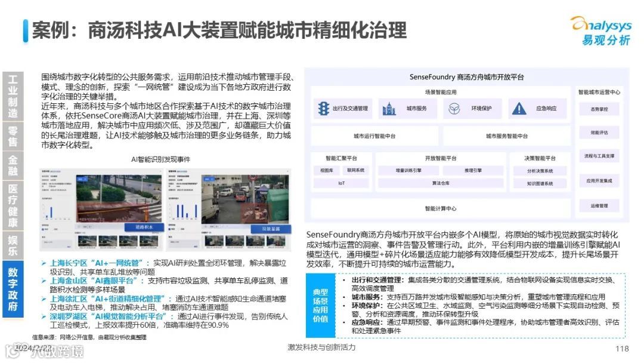
Task: Select the 数字政府 sidebar tab
Action: [13, 290]
